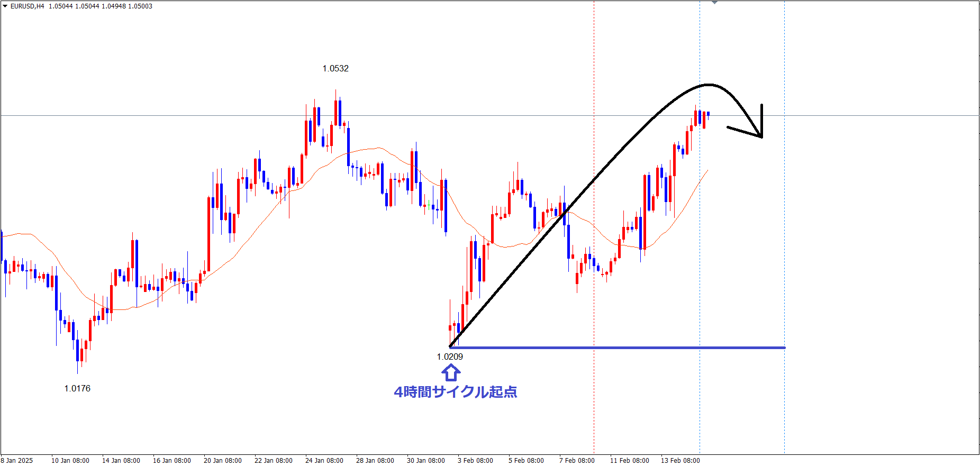Click the 8 Jan 2025 date label
The width and height of the screenshot is (980, 466).
click(x=17, y=460)
